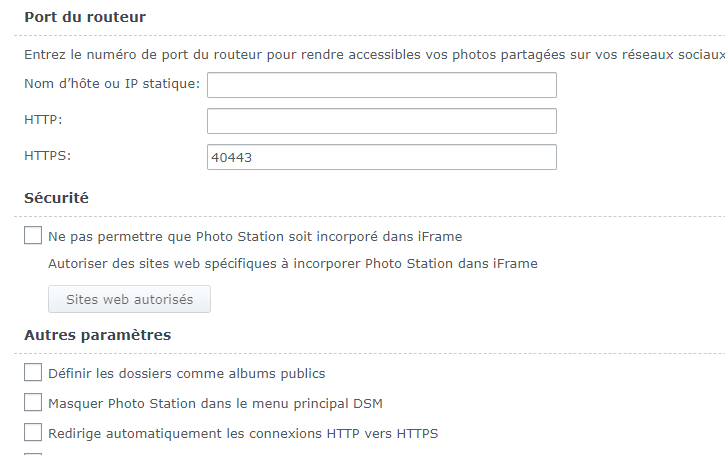Click the "HTTPS:" field label
Viewport: 725px width, 455px height.
tap(48, 155)
